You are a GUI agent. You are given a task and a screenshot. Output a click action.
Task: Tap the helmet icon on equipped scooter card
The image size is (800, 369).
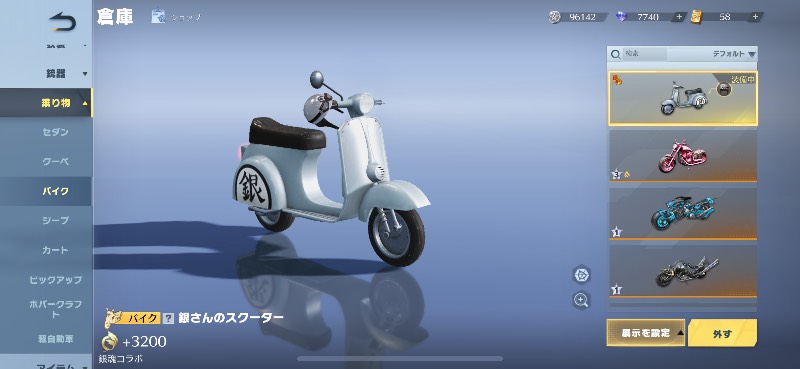[723, 89]
